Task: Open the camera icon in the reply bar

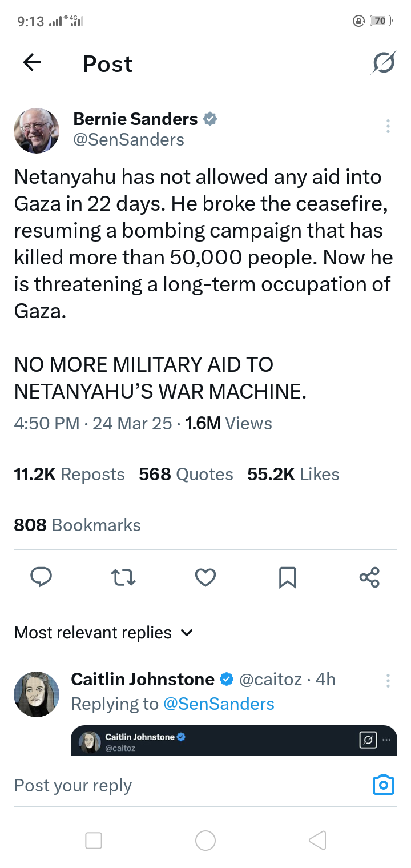Action: pos(383,785)
